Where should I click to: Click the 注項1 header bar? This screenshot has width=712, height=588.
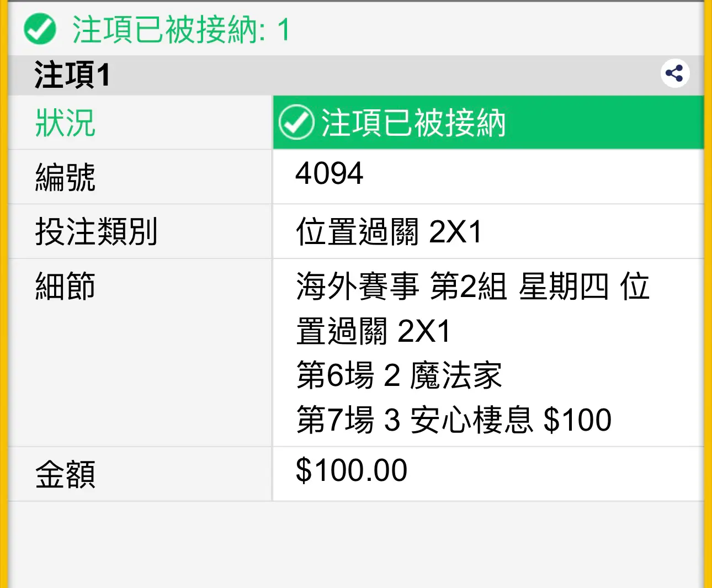point(356,75)
